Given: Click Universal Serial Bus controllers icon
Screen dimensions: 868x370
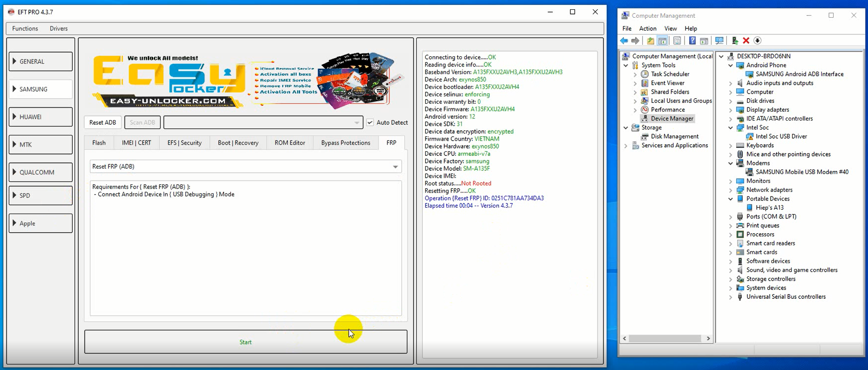Looking at the screenshot, I should 740,296.
